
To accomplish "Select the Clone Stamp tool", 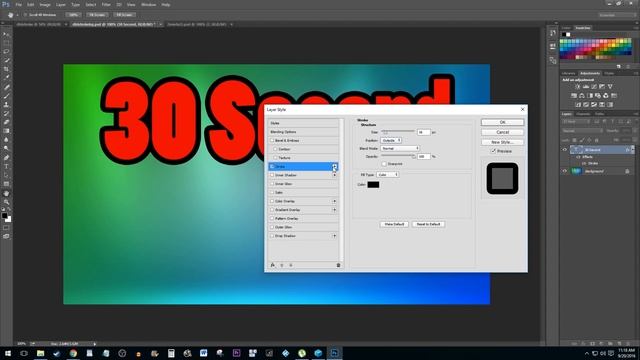I will click(x=6, y=104).
